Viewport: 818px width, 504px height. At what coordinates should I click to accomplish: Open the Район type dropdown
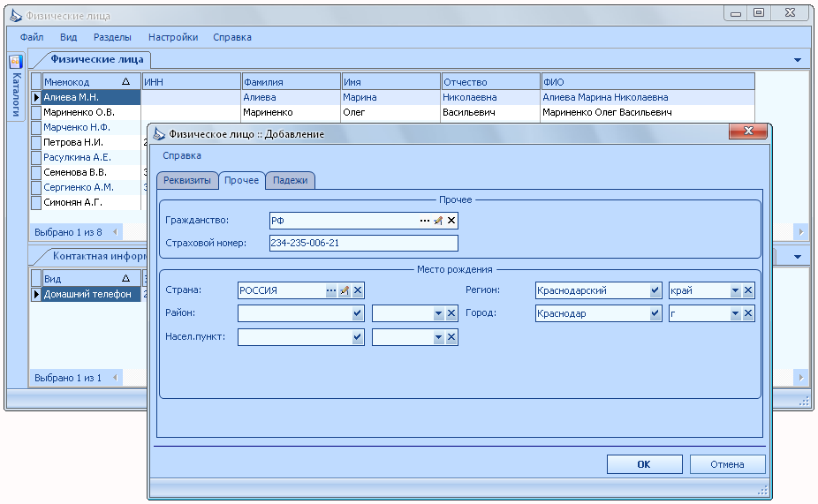(438, 313)
